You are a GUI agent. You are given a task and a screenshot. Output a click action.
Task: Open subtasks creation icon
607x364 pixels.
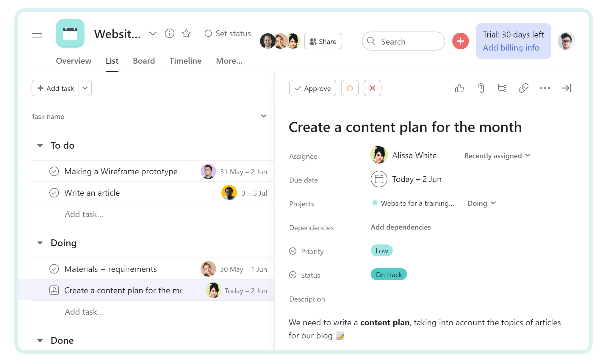502,88
